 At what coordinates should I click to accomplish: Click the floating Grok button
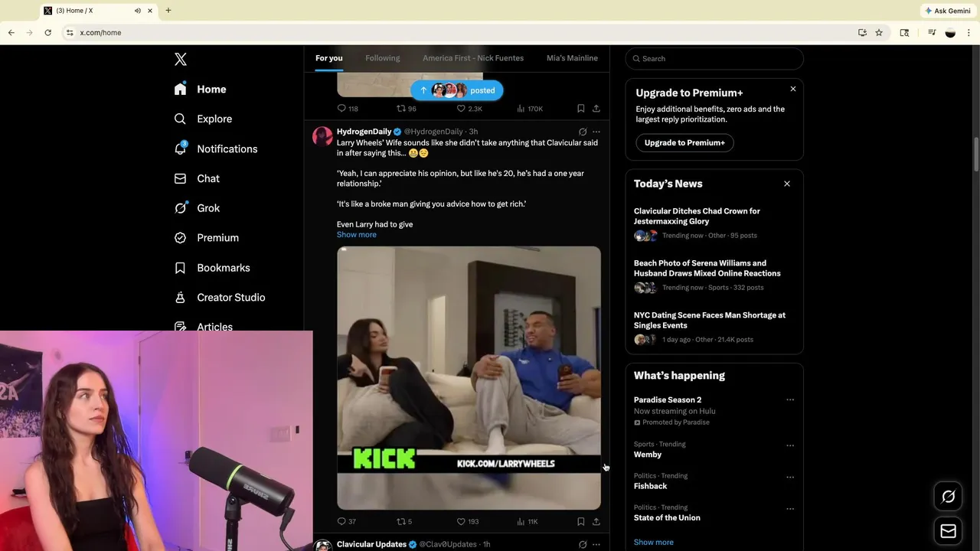tap(948, 497)
